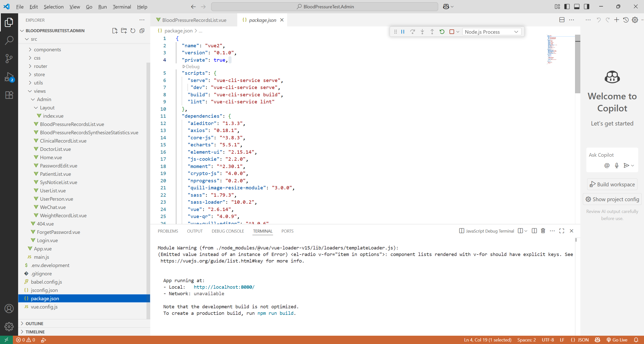Open the Manage gear in activity bar
This screenshot has height=344, width=644.
click(9, 326)
